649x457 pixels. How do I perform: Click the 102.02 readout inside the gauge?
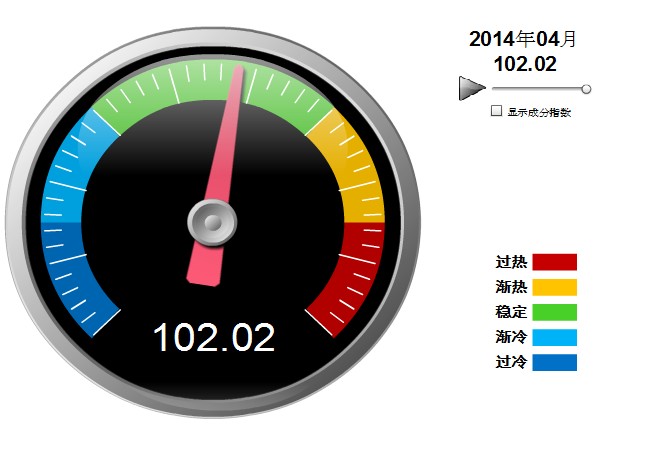tap(213, 338)
